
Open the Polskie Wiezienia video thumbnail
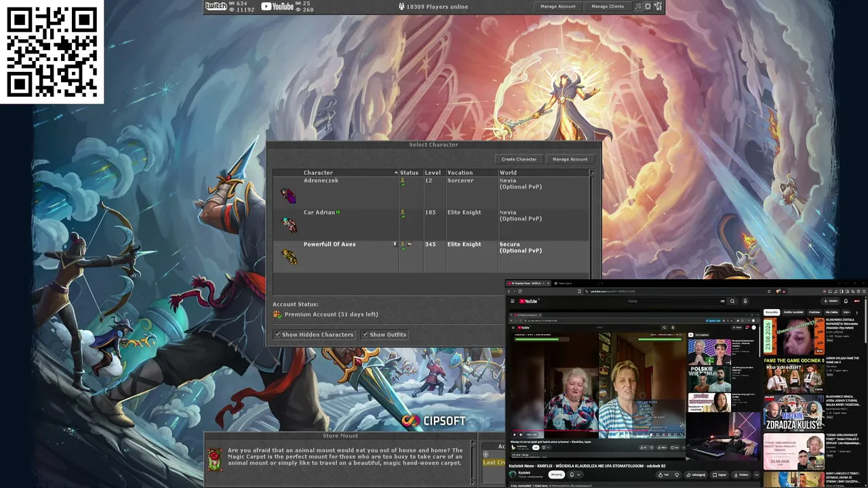click(710, 379)
